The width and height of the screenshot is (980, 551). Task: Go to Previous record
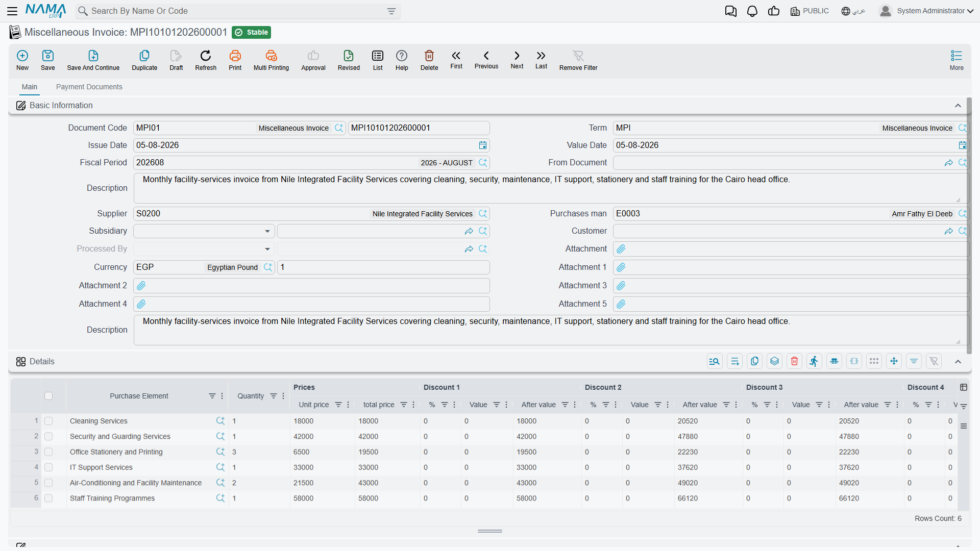486,60
